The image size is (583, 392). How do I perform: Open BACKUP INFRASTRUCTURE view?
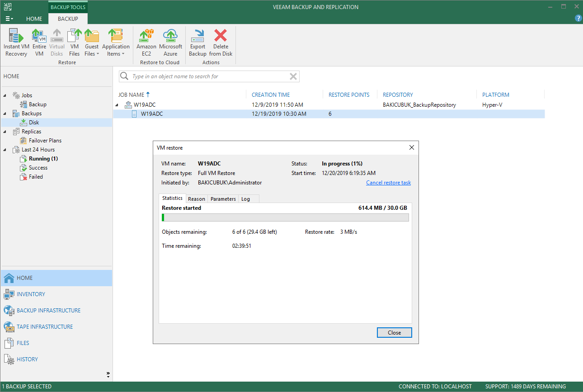(56, 311)
